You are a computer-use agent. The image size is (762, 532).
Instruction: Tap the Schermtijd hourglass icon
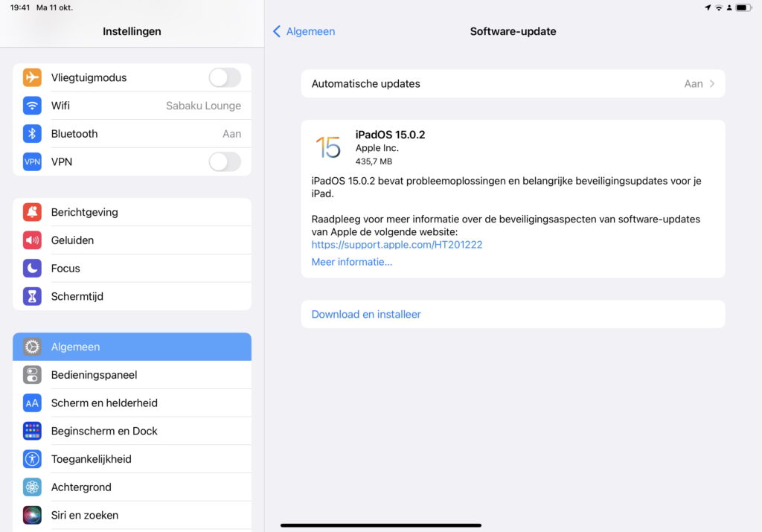click(x=32, y=296)
